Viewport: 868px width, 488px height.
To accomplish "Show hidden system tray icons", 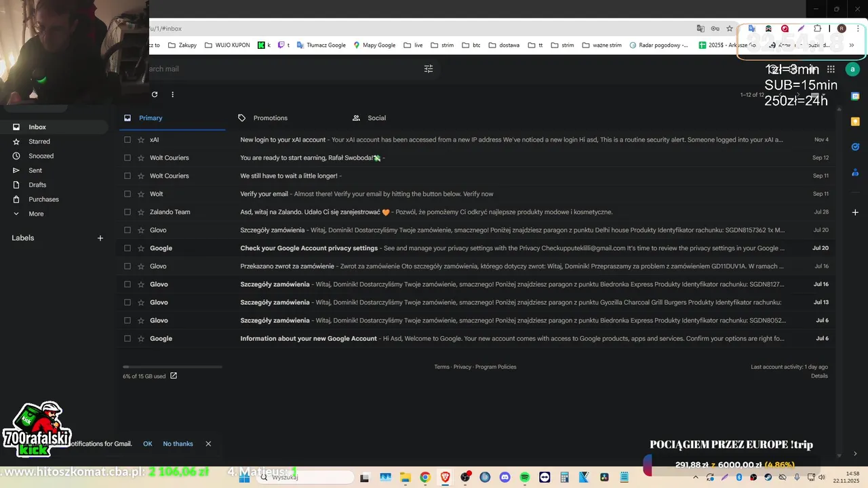I will click(696, 477).
